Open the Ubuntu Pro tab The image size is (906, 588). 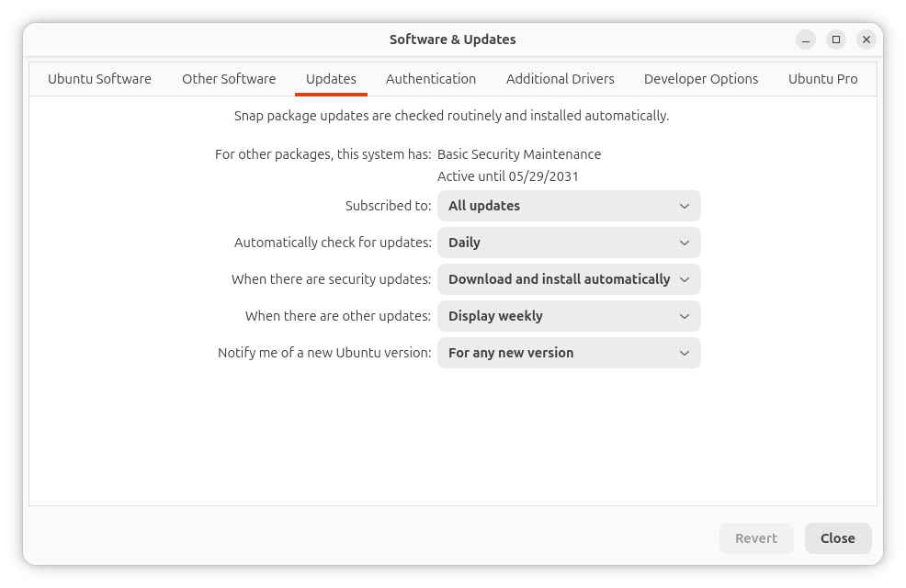click(822, 79)
